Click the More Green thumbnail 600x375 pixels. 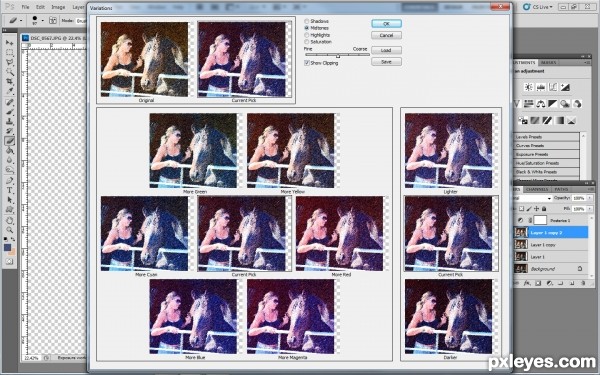(x=193, y=150)
